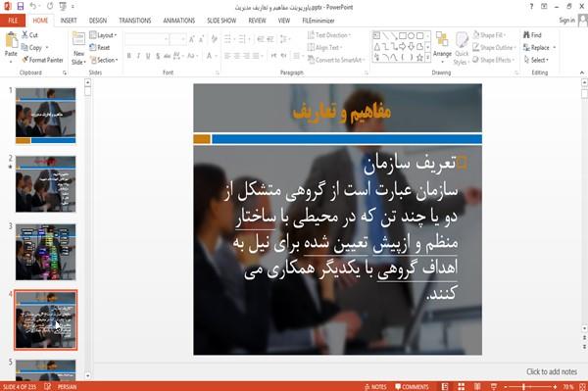Toggle text Shadow formatting
This screenshot has height=391, width=588.
coord(158,56)
